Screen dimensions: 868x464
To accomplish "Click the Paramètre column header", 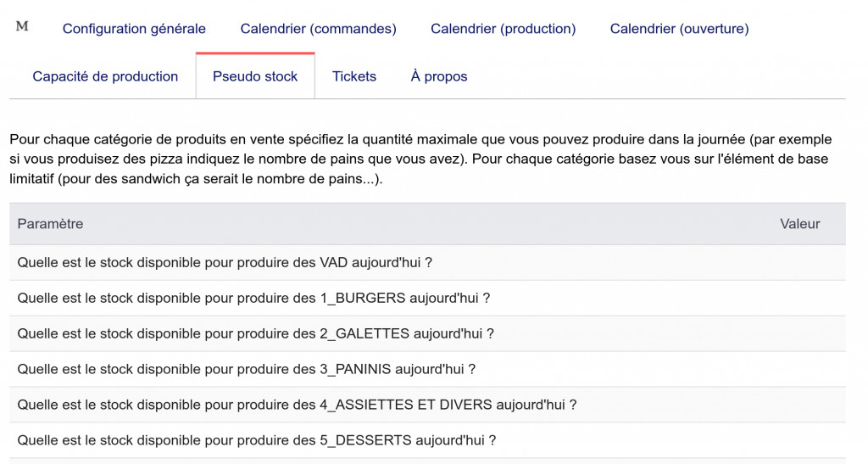I will click(51, 224).
